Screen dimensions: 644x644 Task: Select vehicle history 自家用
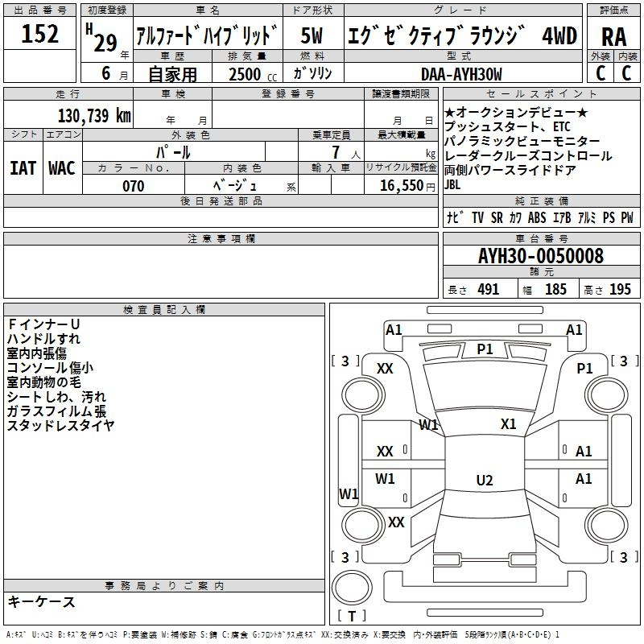click(172, 74)
